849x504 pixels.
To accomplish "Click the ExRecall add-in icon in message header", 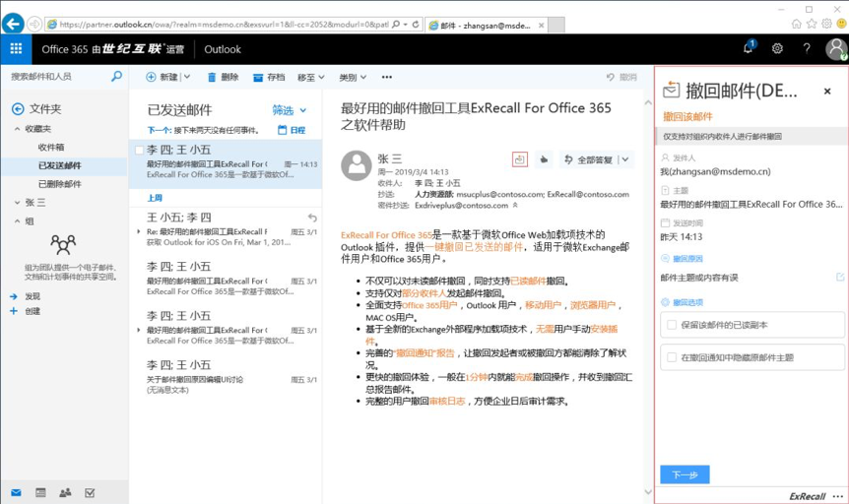I will click(519, 159).
